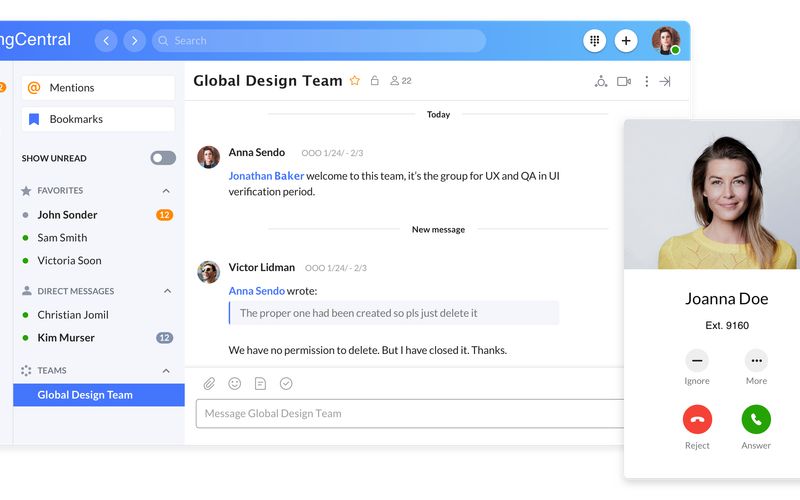Open the team members count icon
800x500 pixels.
400,81
